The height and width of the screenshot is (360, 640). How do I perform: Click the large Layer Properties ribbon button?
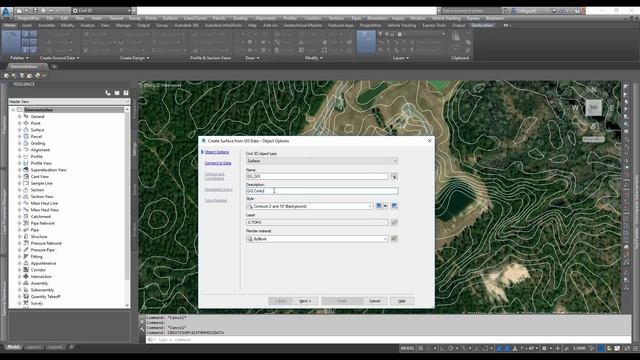click(366, 42)
